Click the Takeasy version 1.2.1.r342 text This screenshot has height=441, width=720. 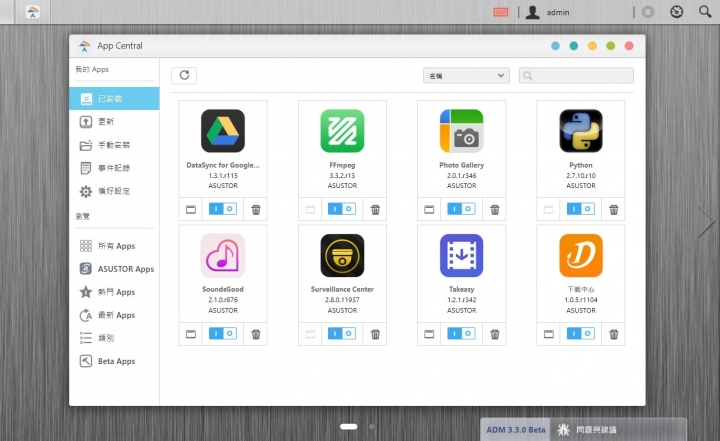[461, 300]
